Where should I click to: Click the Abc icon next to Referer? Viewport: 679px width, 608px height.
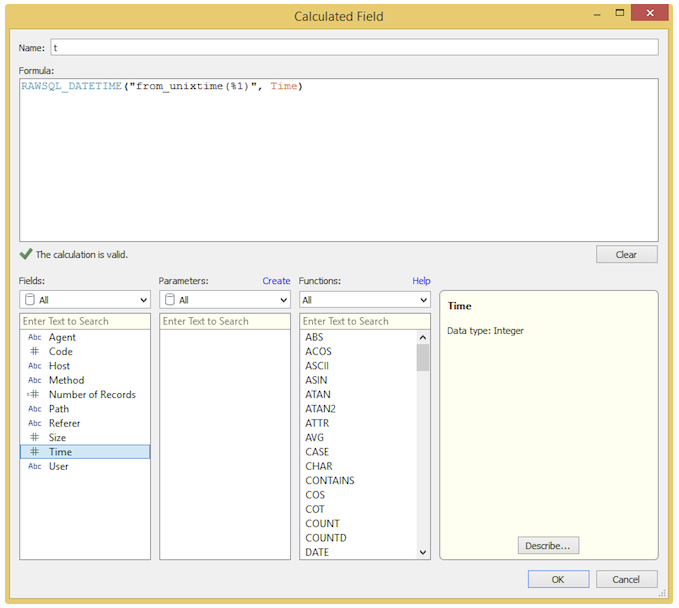point(34,423)
